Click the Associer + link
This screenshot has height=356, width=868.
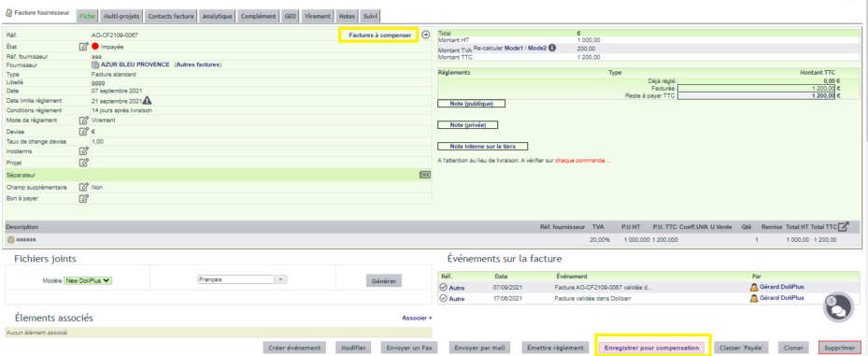click(x=417, y=319)
